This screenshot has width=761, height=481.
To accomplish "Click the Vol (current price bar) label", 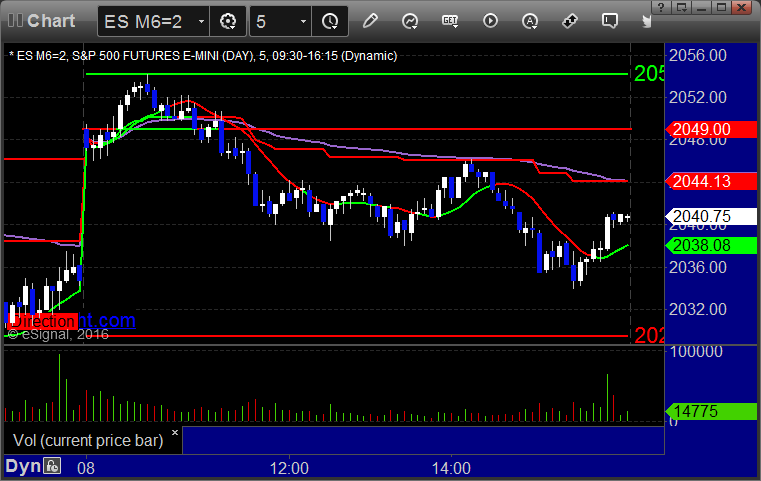I will 88,440.
